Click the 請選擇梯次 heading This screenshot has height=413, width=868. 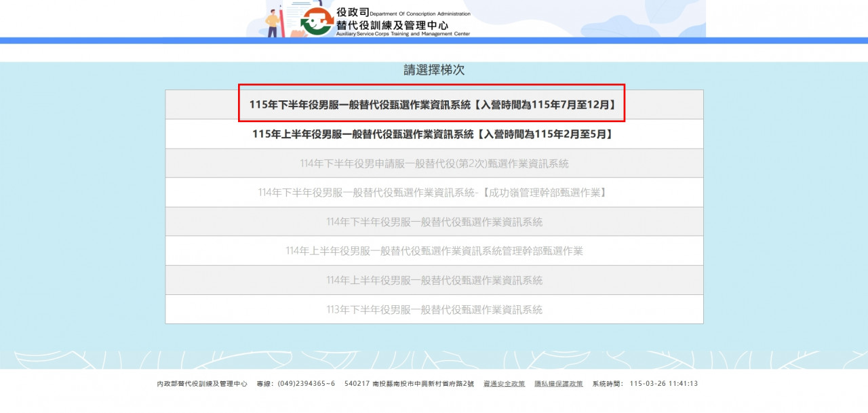click(x=434, y=70)
